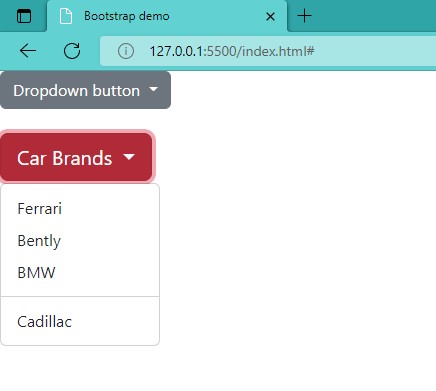This screenshot has width=436, height=391.
Task: Click the address bar URL field
Action: click(268, 51)
